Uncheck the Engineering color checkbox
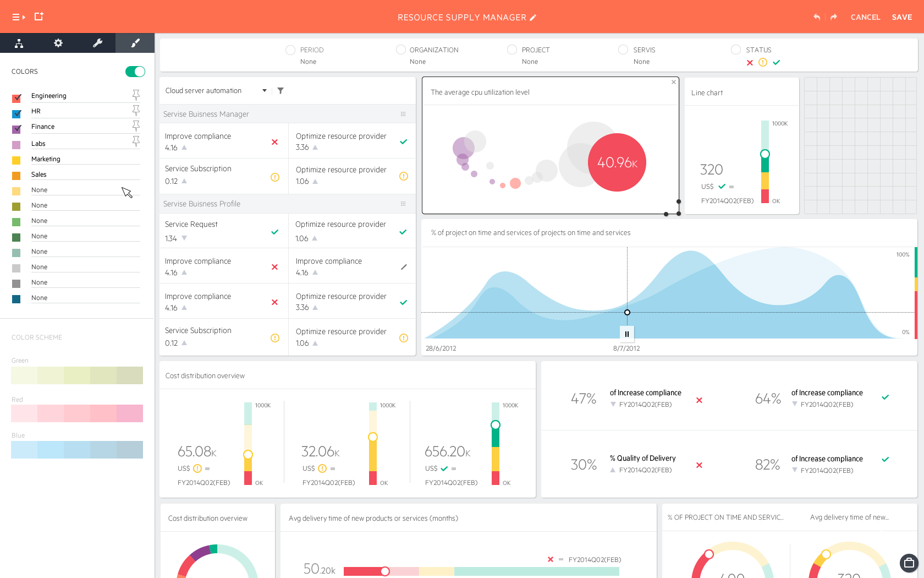The image size is (924, 578). pyautogui.click(x=16, y=98)
